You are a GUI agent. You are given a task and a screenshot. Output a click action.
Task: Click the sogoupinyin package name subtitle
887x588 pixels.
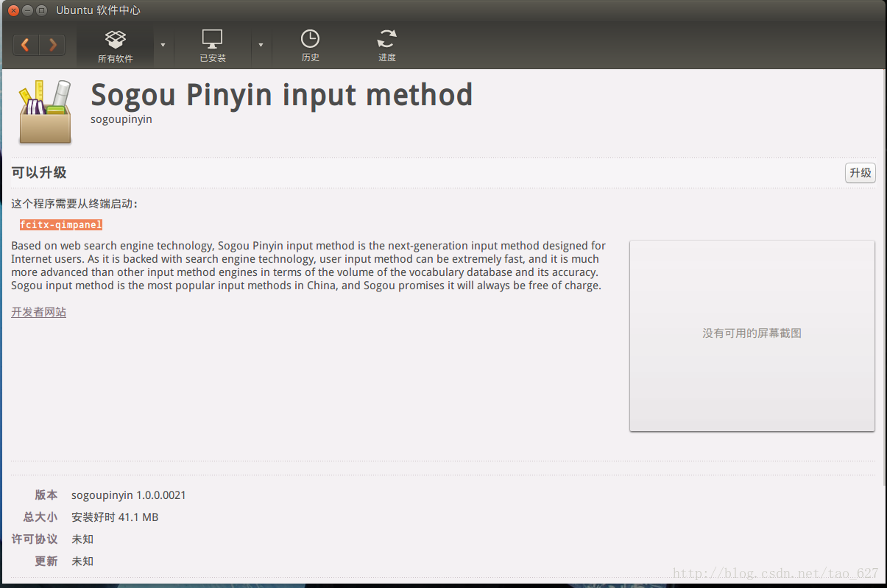[121, 119]
